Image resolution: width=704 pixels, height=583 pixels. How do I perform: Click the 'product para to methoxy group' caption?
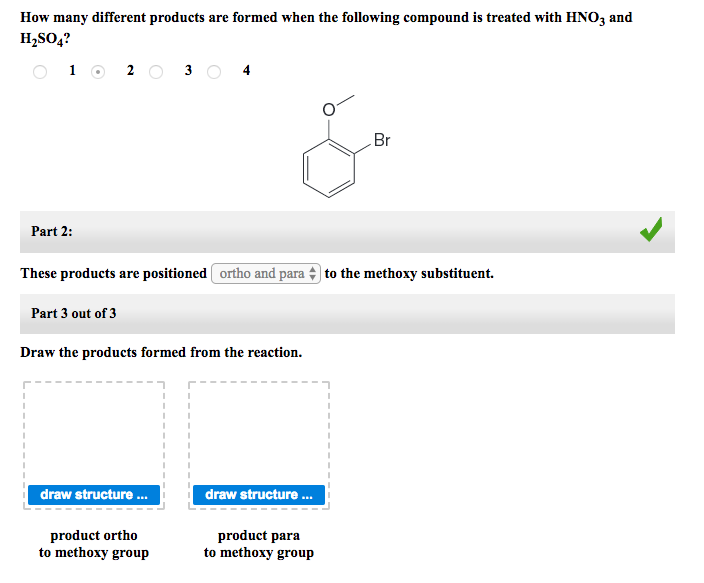[259, 544]
